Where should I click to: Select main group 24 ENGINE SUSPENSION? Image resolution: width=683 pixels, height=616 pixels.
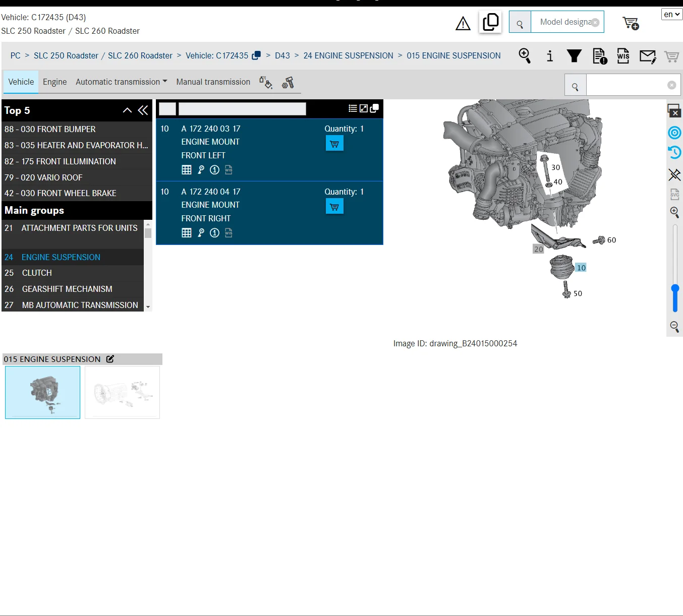point(73,257)
